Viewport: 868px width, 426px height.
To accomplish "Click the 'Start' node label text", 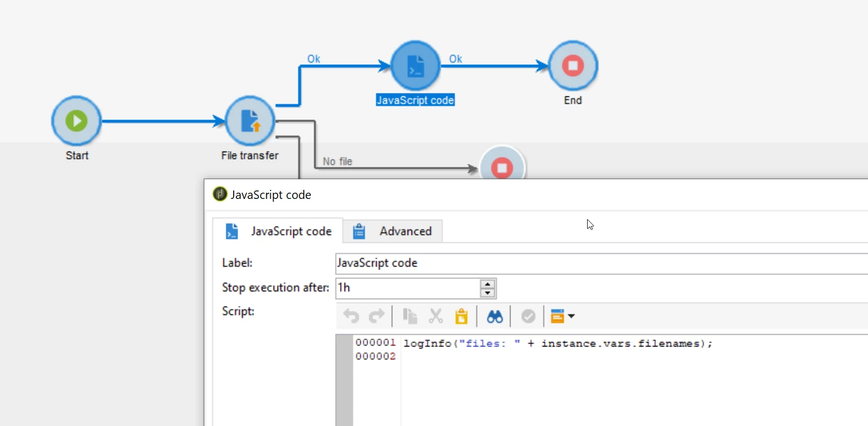I will (x=77, y=156).
